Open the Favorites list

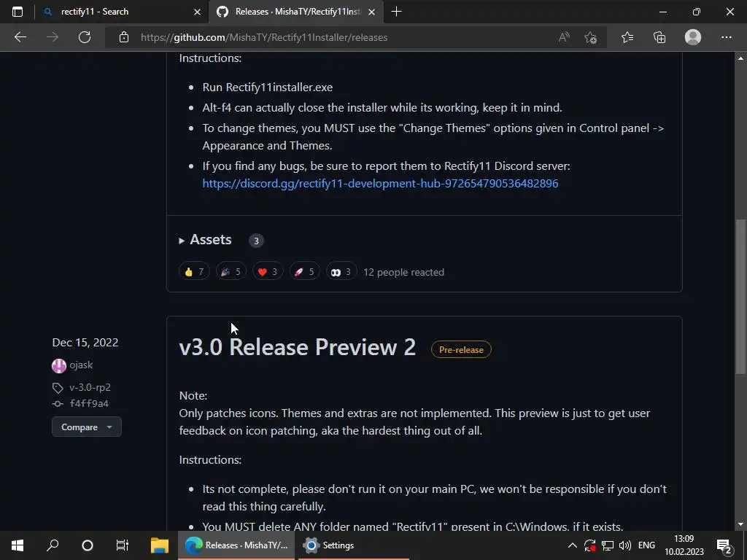(627, 37)
